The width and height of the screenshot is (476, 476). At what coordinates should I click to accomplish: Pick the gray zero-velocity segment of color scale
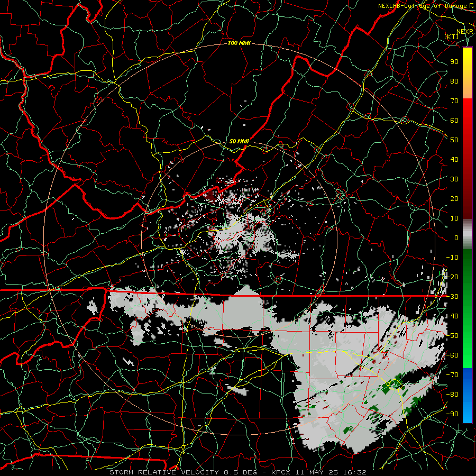467,234
